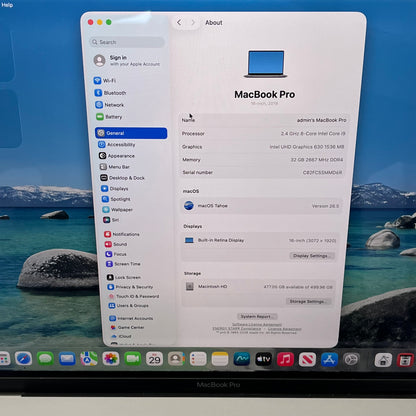Launch FaceTime from the Dock

pyautogui.click(x=133, y=359)
